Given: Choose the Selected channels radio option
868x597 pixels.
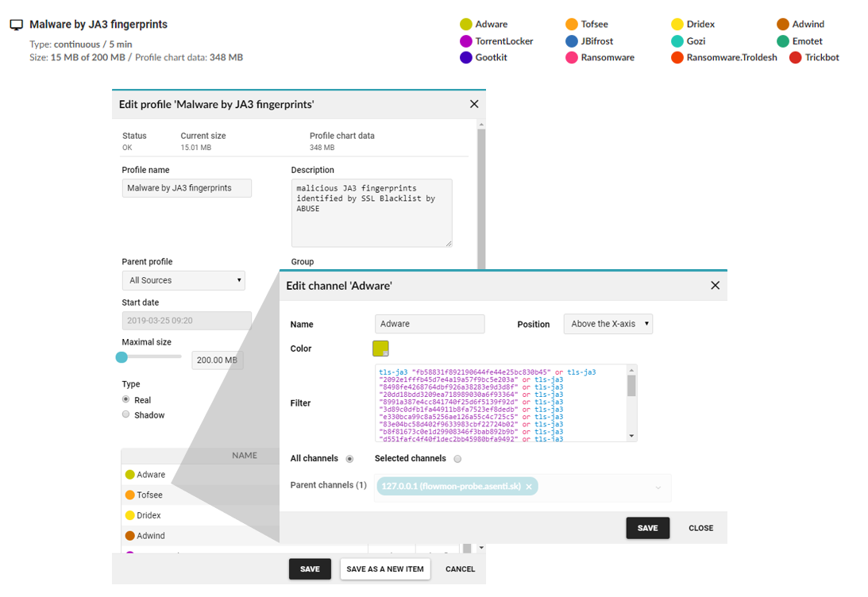Looking at the screenshot, I should 457,459.
